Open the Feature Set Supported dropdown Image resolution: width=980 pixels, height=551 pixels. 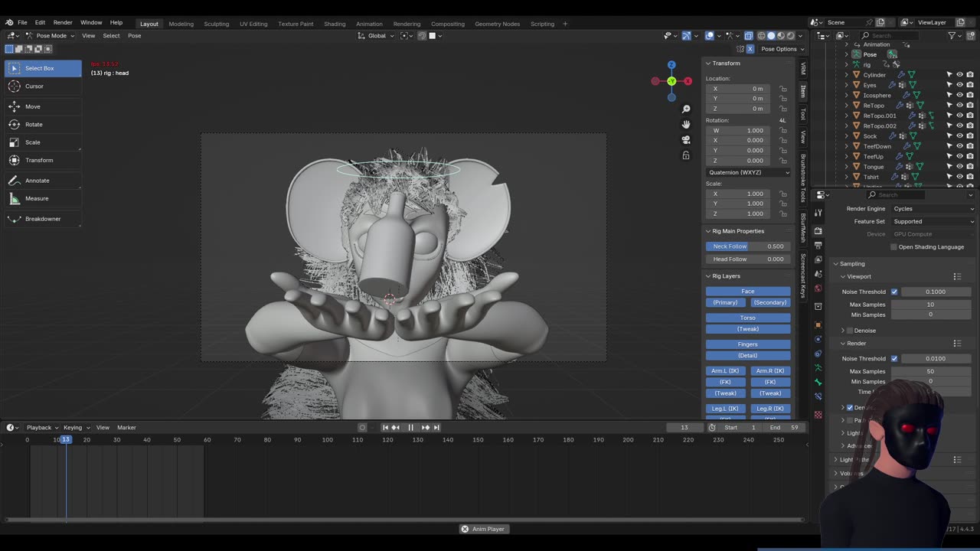[x=933, y=221]
